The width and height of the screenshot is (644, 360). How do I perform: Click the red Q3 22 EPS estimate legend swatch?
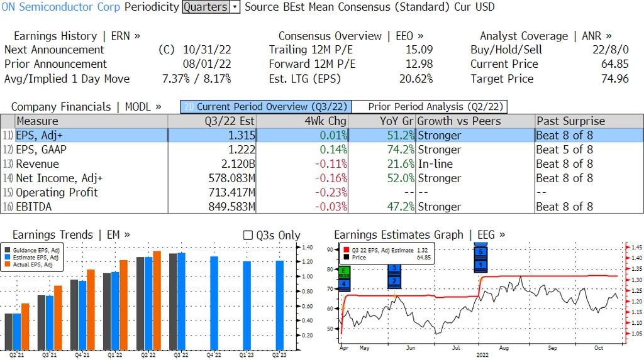347,250
